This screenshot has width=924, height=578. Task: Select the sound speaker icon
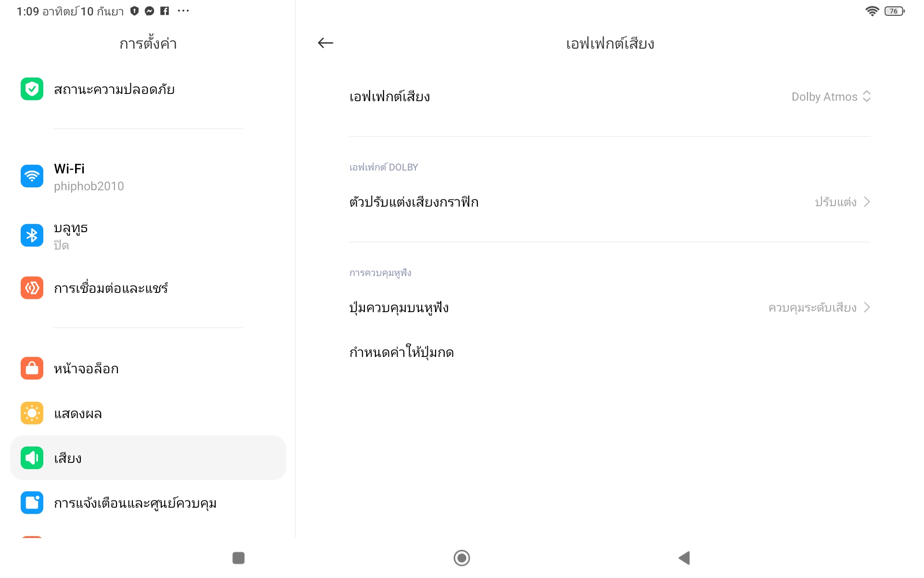(32, 458)
